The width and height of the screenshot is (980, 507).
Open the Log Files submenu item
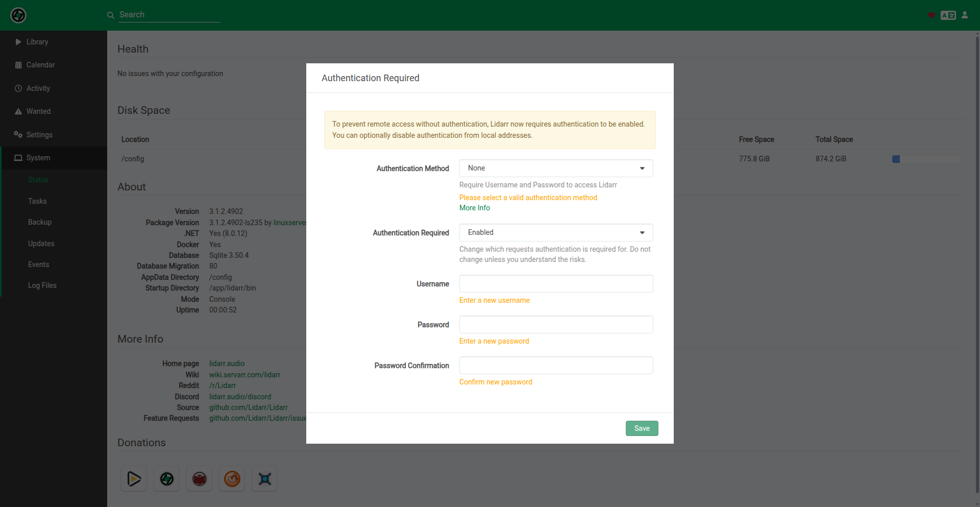[x=42, y=285]
